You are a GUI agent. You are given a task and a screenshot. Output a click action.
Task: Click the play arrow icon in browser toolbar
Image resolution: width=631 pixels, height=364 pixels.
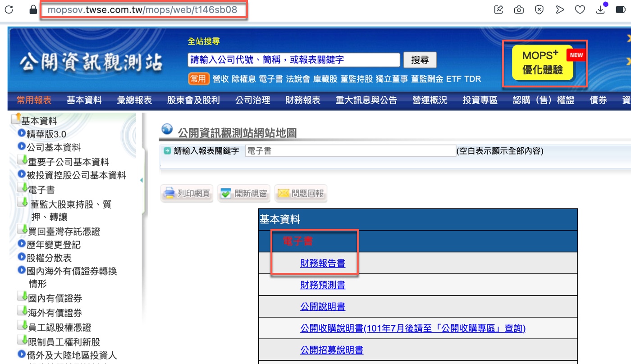(x=560, y=9)
